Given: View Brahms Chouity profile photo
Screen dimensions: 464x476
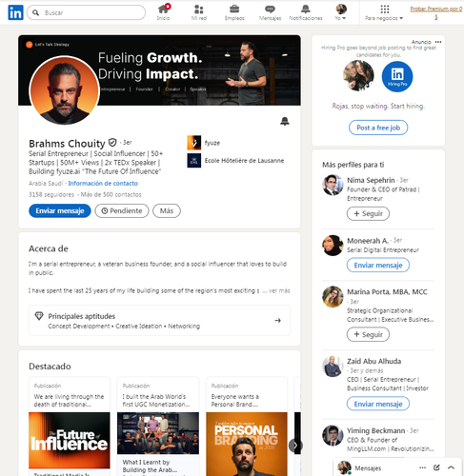Looking at the screenshot, I should 65,90.
